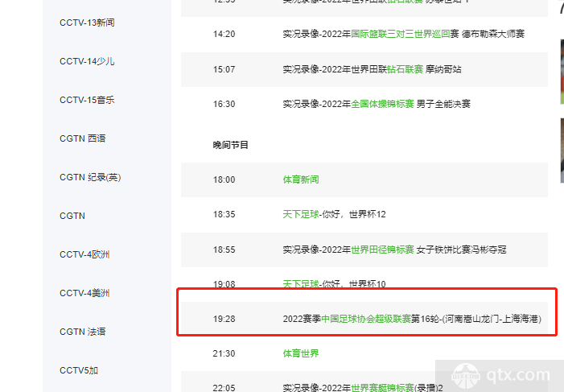Select the plain CGTN channel
The image size is (564, 392).
point(72,216)
